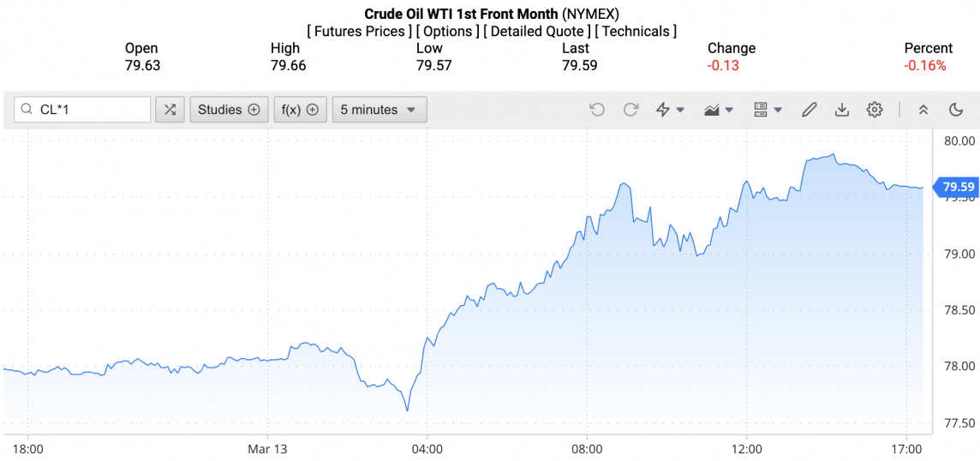Image resolution: width=980 pixels, height=461 pixels.
Task: Toggle dark mode moon icon
Action: tap(957, 110)
